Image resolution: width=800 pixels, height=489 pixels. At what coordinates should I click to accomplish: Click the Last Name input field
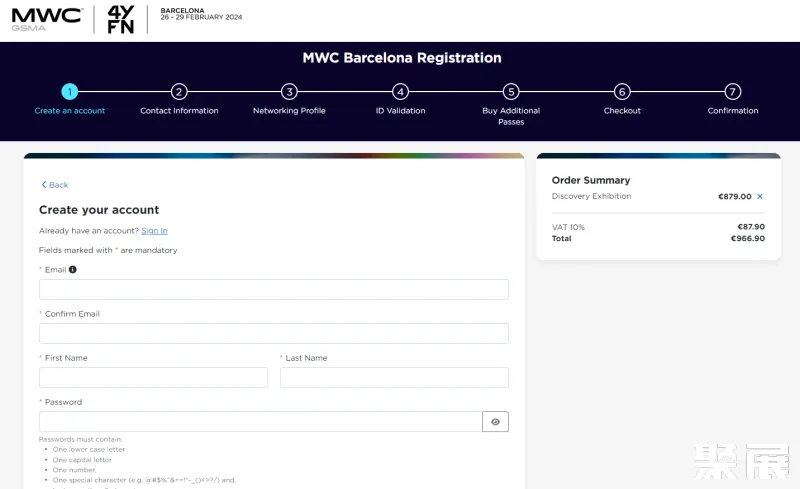(394, 378)
